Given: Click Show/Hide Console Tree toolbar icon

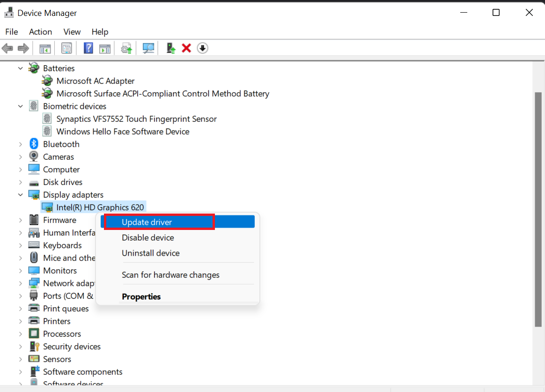Looking at the screenshot, I should 45,48.
